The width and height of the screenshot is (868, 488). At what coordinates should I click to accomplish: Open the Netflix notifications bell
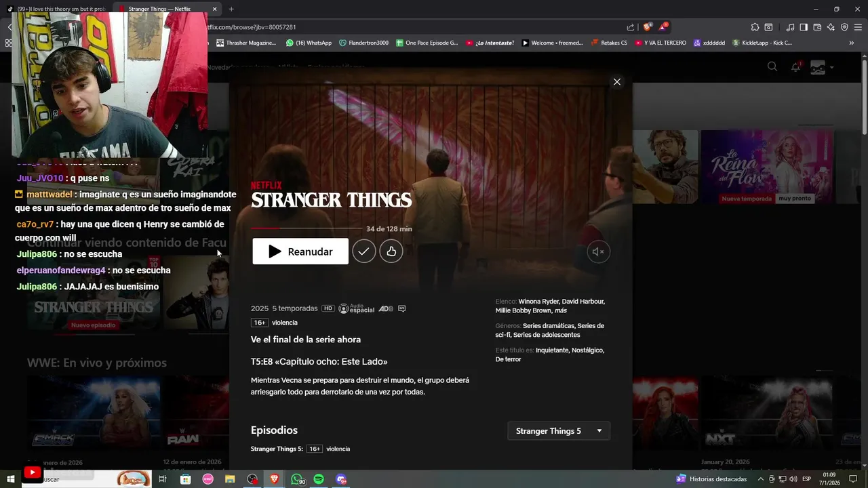(795, 66)
